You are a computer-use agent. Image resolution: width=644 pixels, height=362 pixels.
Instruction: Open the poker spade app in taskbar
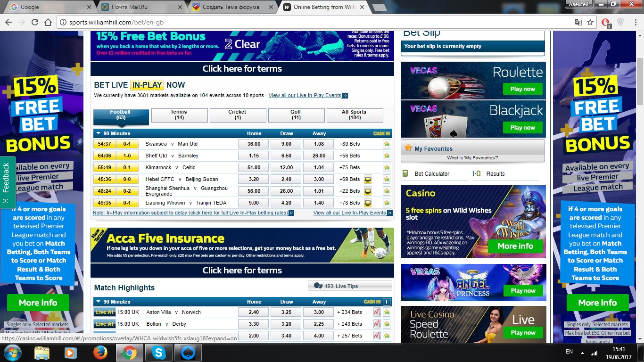(x=188, y=353)
